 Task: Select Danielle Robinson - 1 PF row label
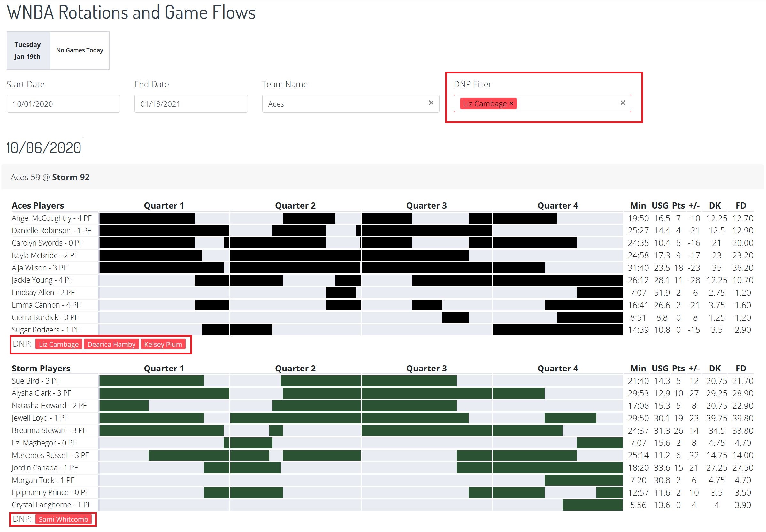click(x=51, y=230)
